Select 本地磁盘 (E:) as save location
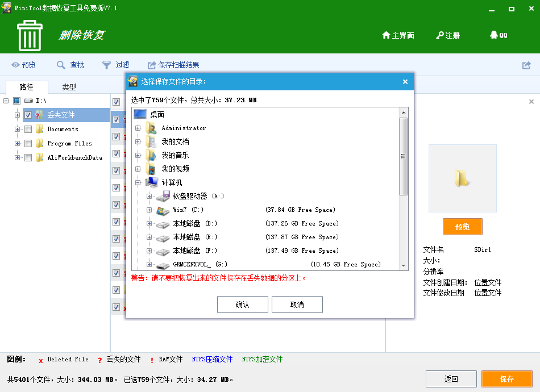540x392 pixels. [195, 237]
